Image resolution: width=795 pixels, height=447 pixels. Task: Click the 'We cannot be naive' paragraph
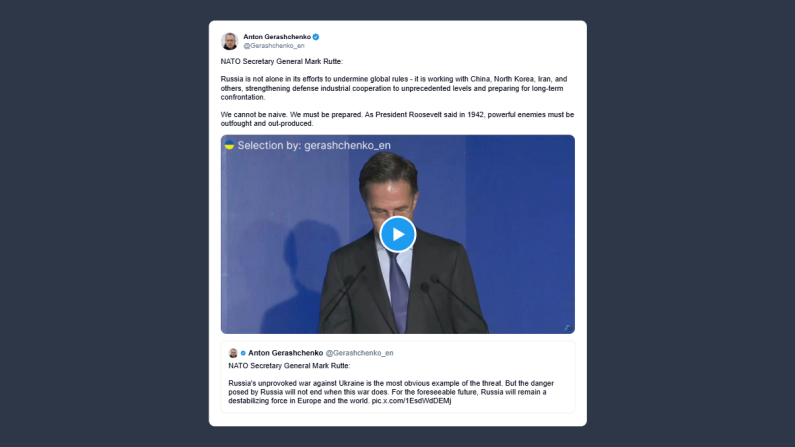[x=396, y=119]
